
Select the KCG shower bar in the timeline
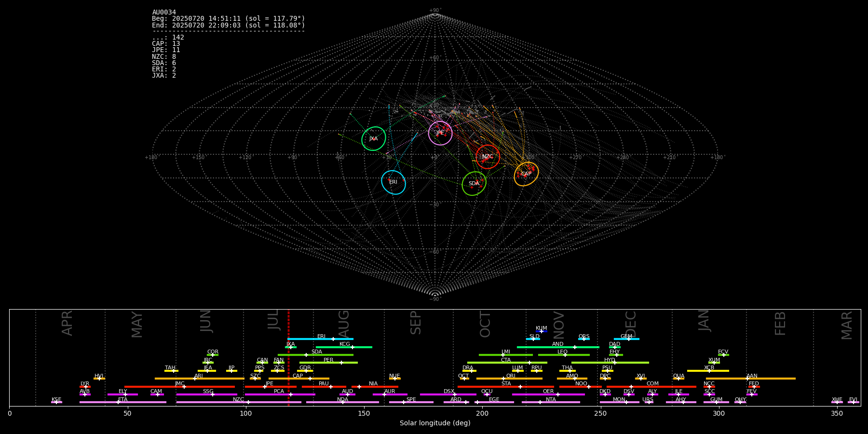[344, 347]
